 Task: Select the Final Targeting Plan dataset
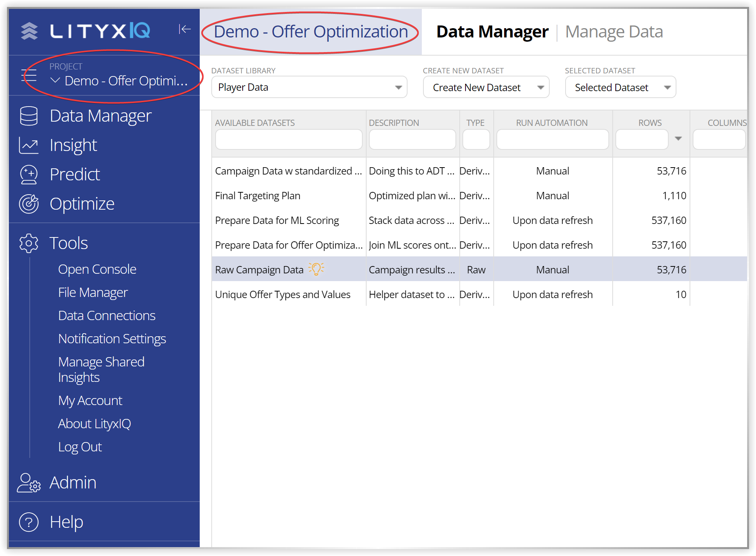pos(479,195)
